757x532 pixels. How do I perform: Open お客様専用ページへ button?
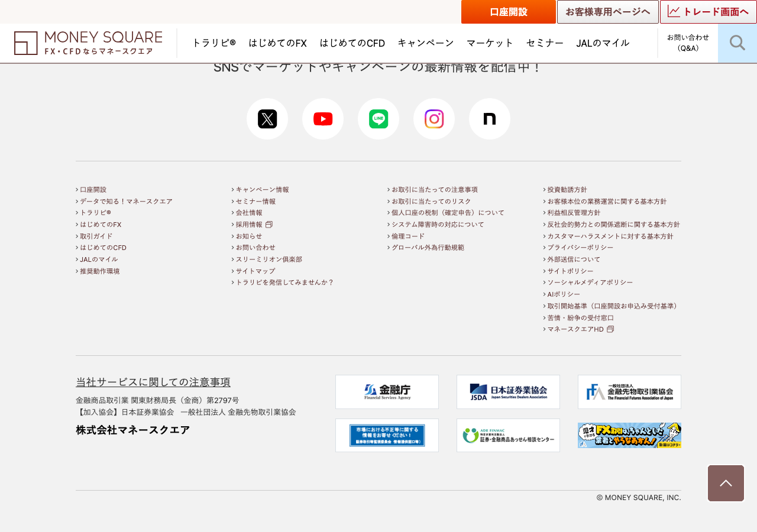[x=608, y=12]
